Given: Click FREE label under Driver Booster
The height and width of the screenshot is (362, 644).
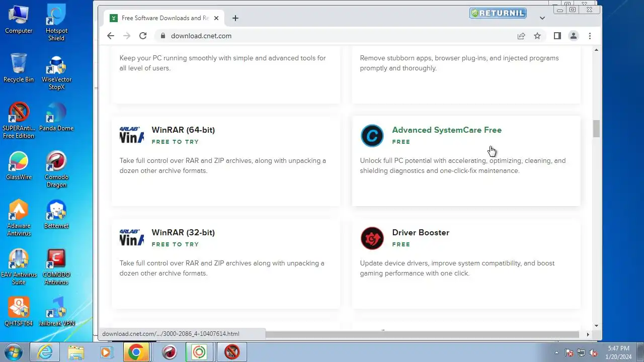Looking at the screenshot, I should [x=401, y=244].
